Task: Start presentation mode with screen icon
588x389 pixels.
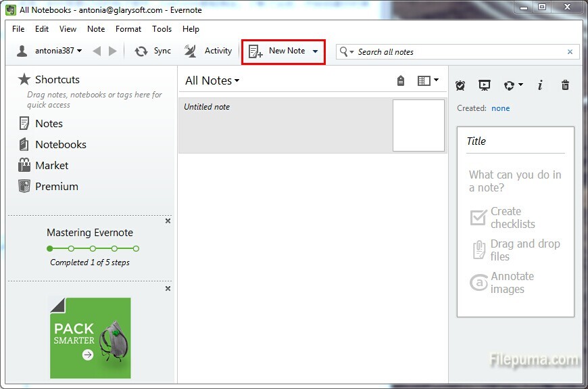Action: [x=484, y=85]
